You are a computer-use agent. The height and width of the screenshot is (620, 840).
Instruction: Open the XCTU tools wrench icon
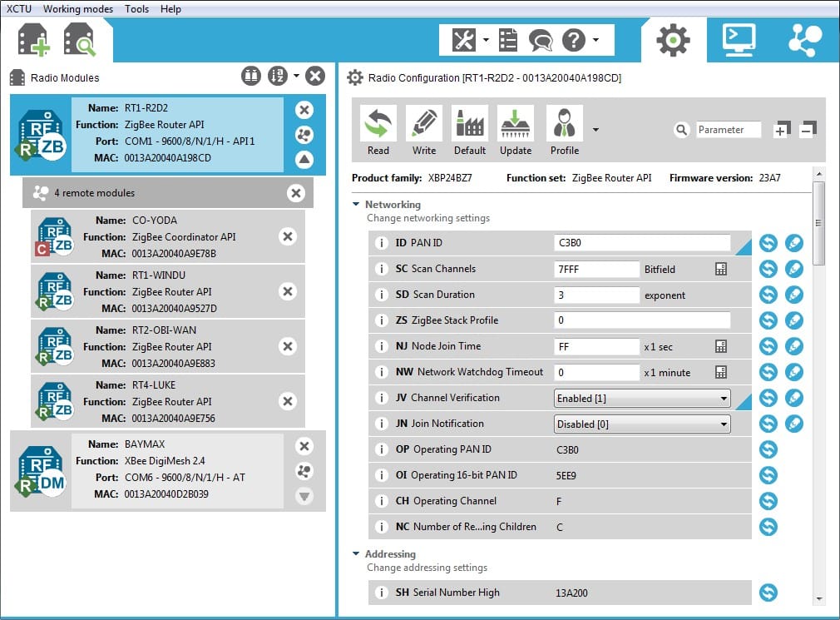pyautogui.click(x=462, y=38)
